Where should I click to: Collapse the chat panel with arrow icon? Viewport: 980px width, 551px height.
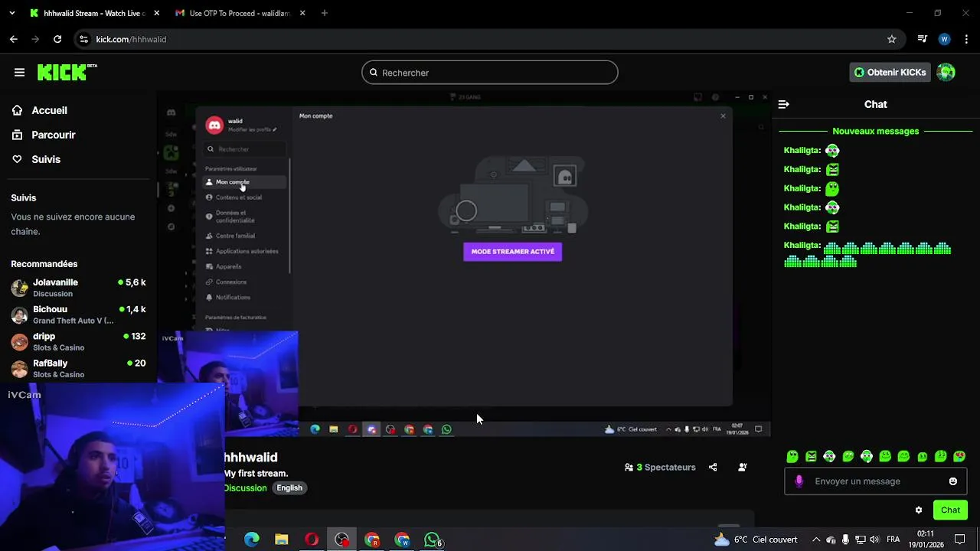point(783,104)
